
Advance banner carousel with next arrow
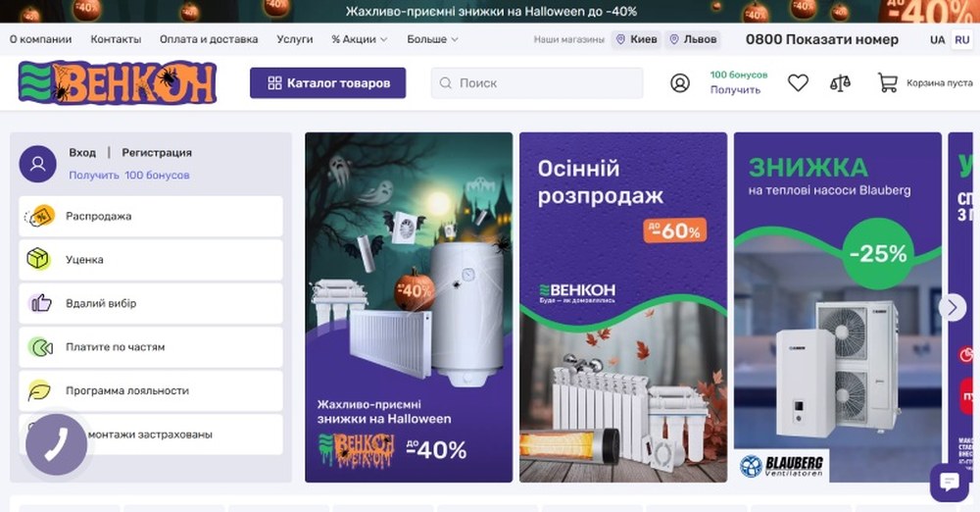(952, 307)
